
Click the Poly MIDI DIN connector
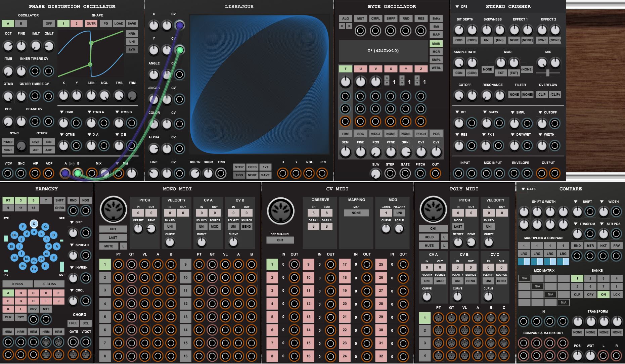click(434, 210)
